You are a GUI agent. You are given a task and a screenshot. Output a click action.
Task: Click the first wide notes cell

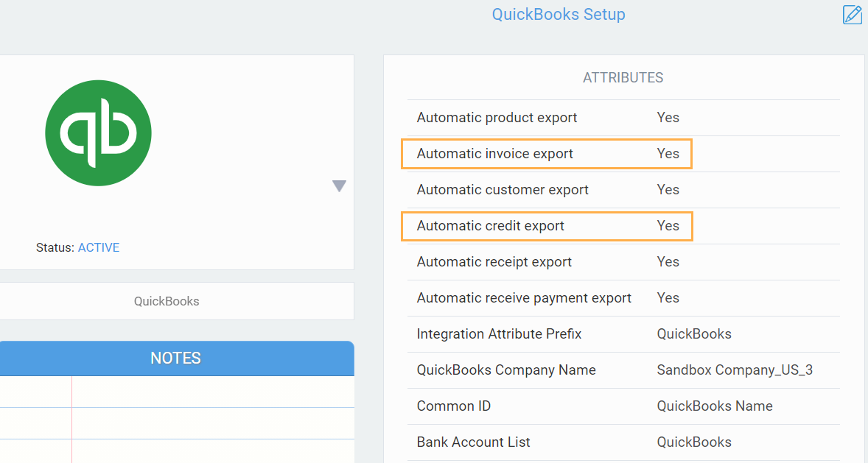212,392
